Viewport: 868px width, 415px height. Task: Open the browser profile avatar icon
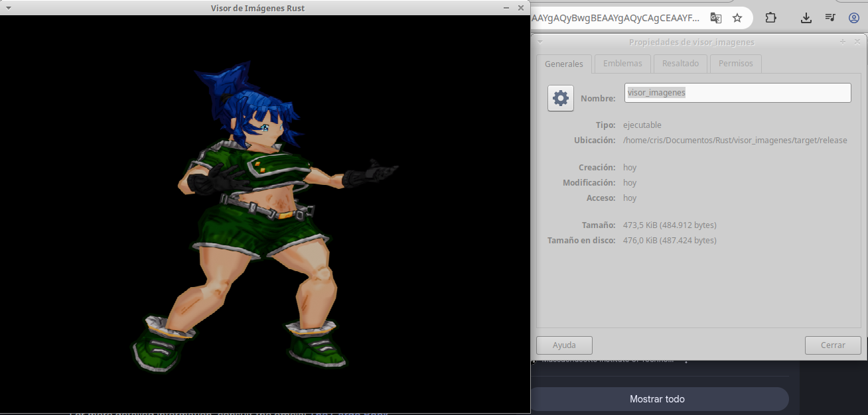[x=854, y=18]
